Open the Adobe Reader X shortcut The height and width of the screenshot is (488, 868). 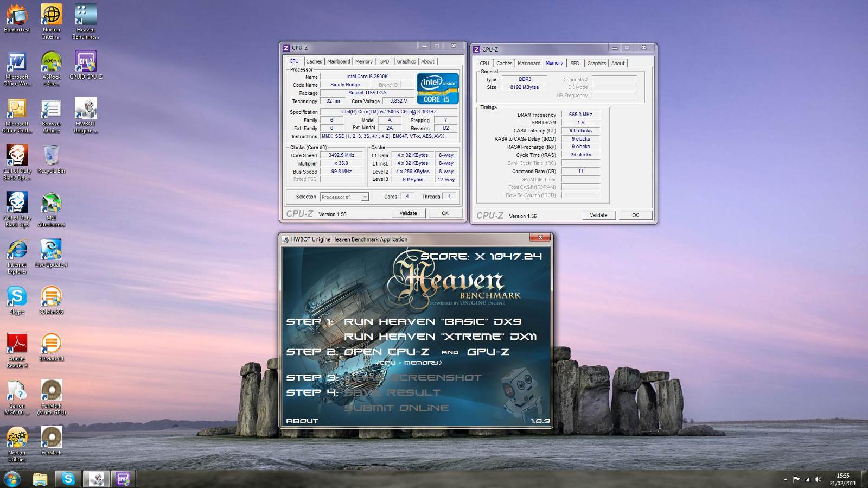(17, 351)
